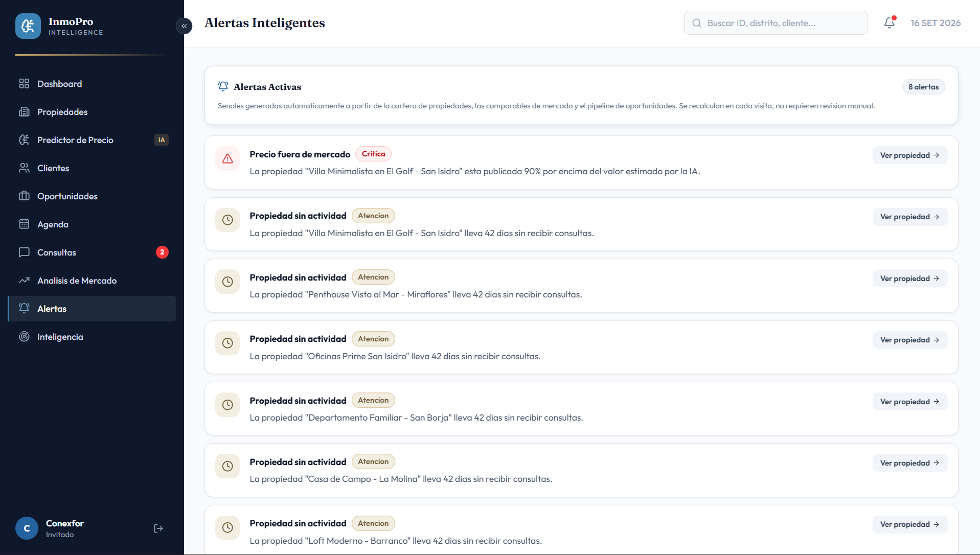The height and width of the screenshot is (555, 980).
Task: Click the Inteligencia target icon
Action: pos(24,336)
